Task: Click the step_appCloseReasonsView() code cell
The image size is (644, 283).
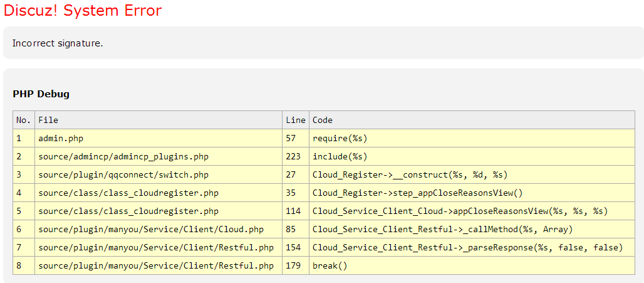Action: click(417, 193)
